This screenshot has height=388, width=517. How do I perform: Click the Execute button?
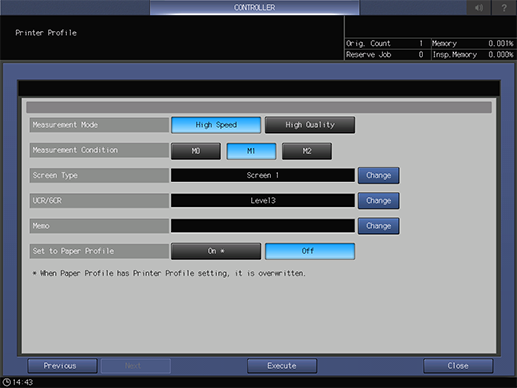pyautogui.click(x=282, y=366)
